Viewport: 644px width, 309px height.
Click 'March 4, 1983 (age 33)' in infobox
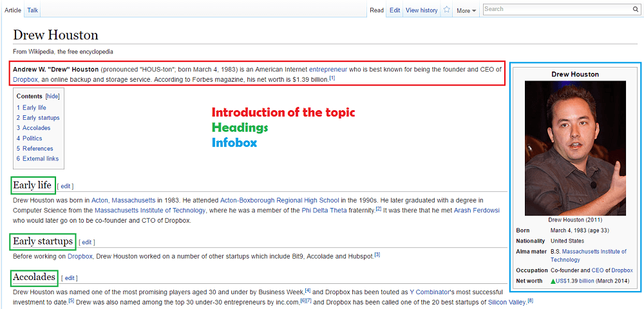pyautogui.click(x=580, y=230)
